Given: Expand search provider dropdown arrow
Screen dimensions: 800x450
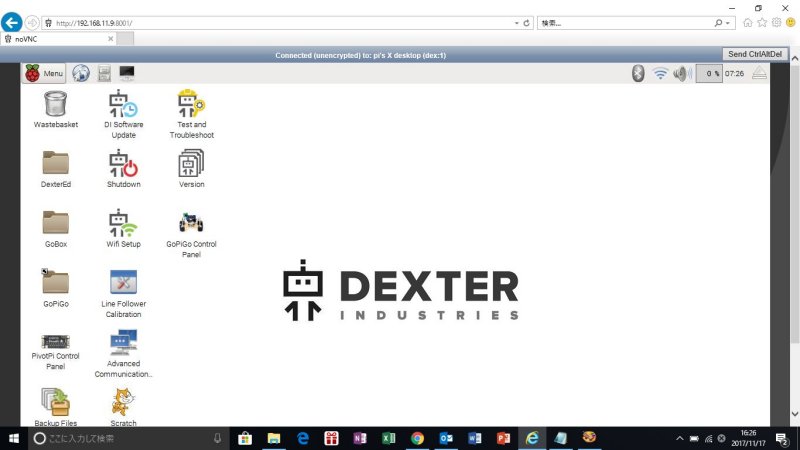Looking at the screenshot, I should (x=728, y=23).
